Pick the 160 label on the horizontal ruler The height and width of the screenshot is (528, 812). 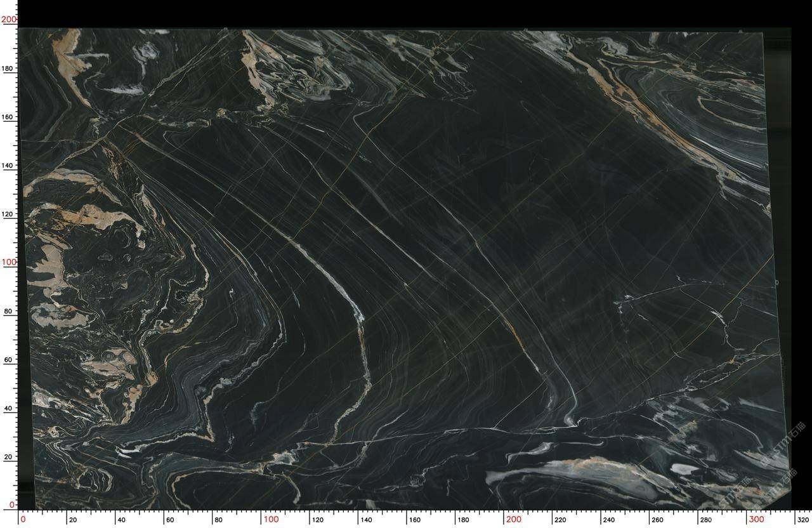[414, 520]
